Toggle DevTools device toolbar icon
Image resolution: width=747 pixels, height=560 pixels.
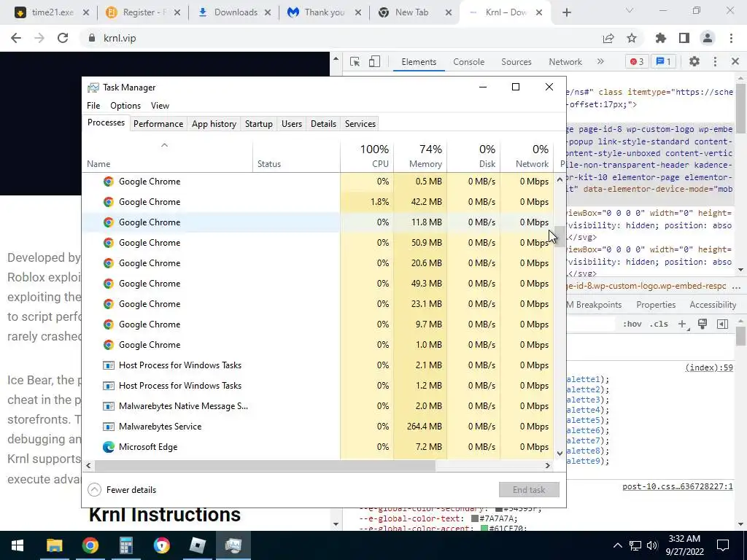[x=374, y=61]
